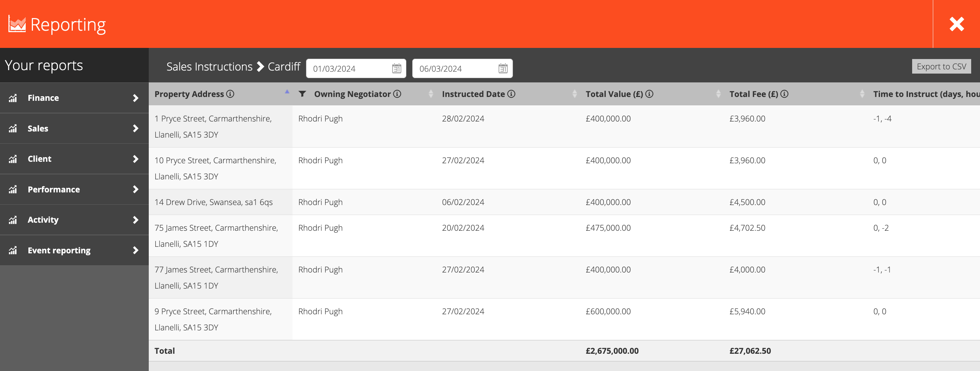Image resolution: width=980 pixels, height=371 pixels.
Task: Expand the Performance reports chevron
Action: 135,189
